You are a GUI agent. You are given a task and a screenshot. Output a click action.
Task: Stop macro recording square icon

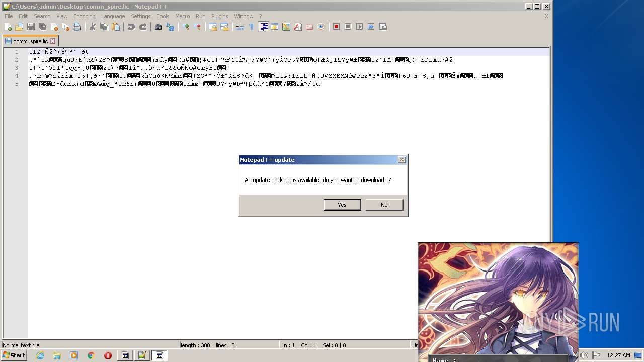(348, 27)
